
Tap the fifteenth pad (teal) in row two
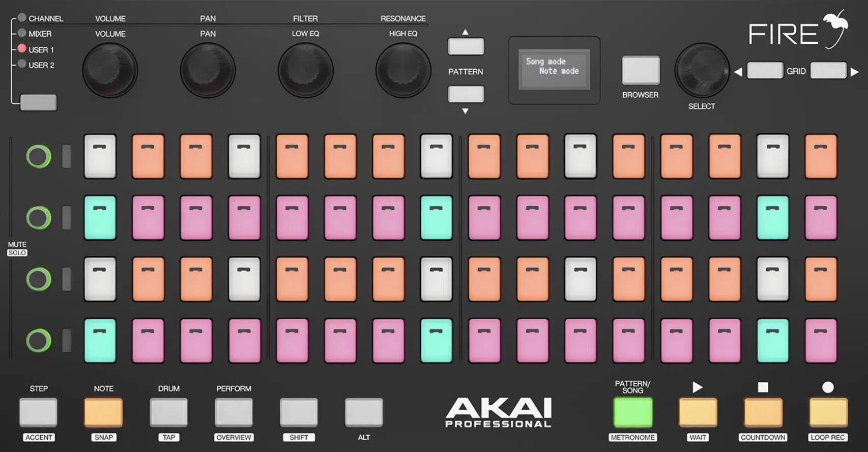(x=773, y=218)
